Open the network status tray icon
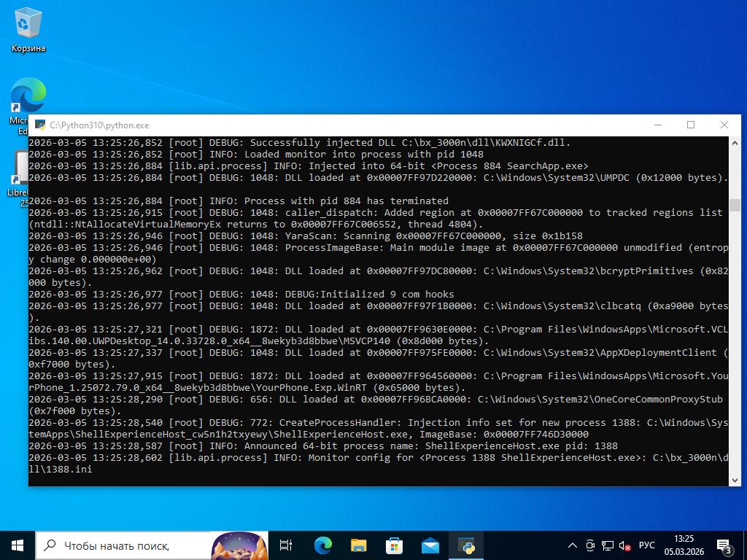 [607, 545]
